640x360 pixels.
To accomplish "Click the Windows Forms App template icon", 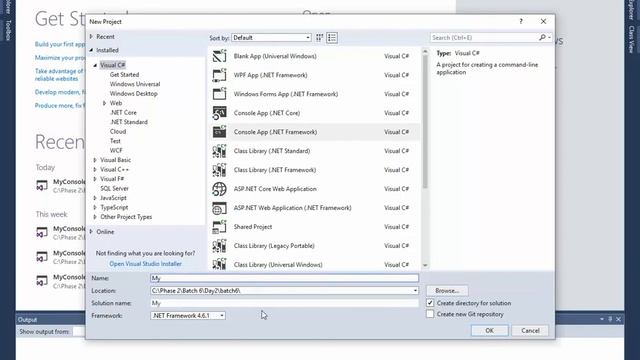I will pos(219,94).
